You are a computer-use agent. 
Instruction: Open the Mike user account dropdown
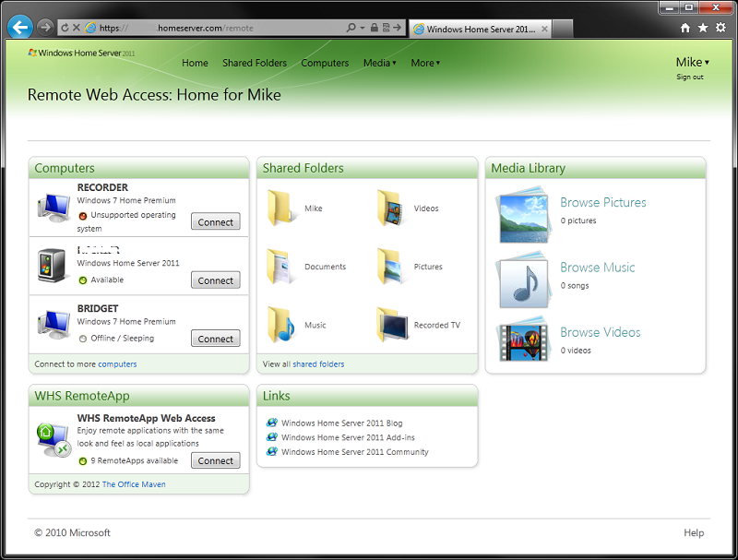coord(693,62)
